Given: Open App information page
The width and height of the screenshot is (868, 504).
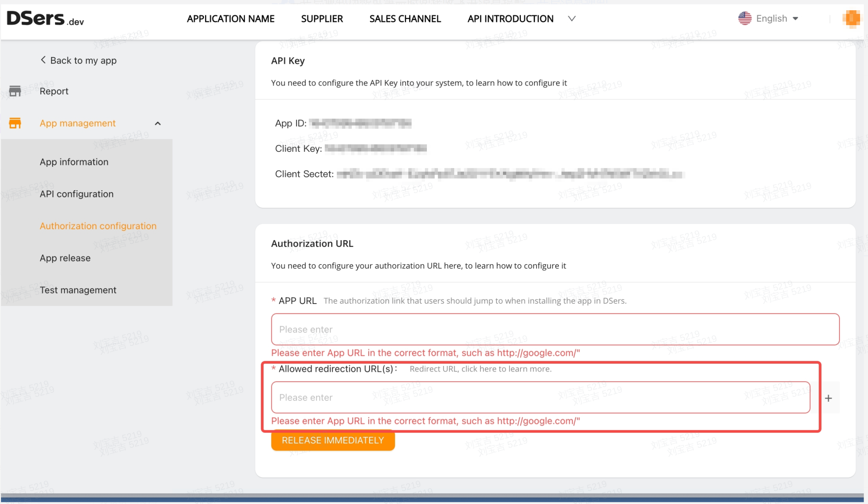Looking at the screenshot, I should 74,162.
